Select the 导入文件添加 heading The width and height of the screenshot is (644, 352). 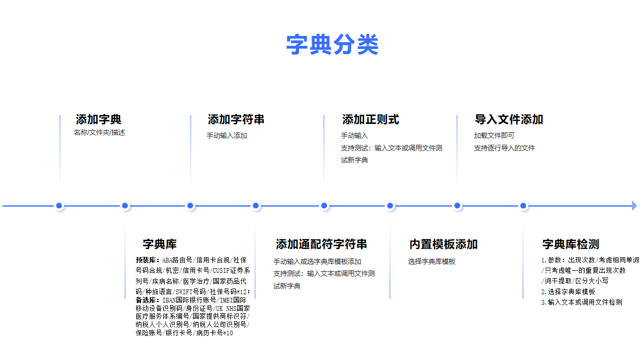(509, 119)
